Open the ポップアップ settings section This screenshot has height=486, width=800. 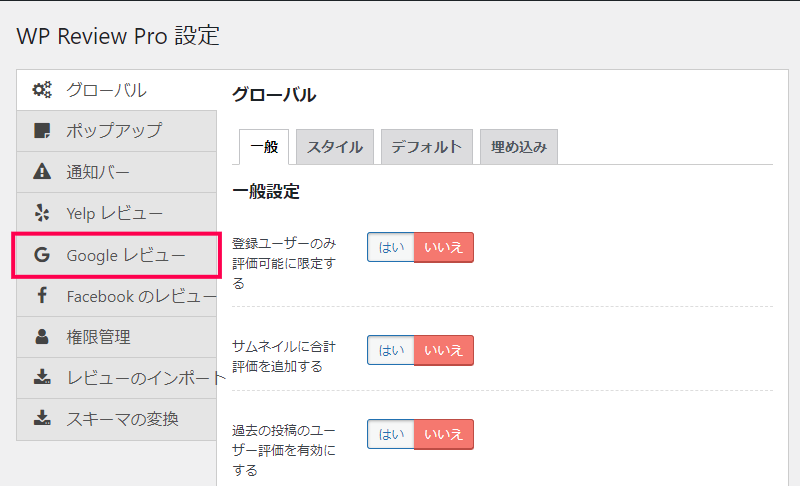(117, 131)
